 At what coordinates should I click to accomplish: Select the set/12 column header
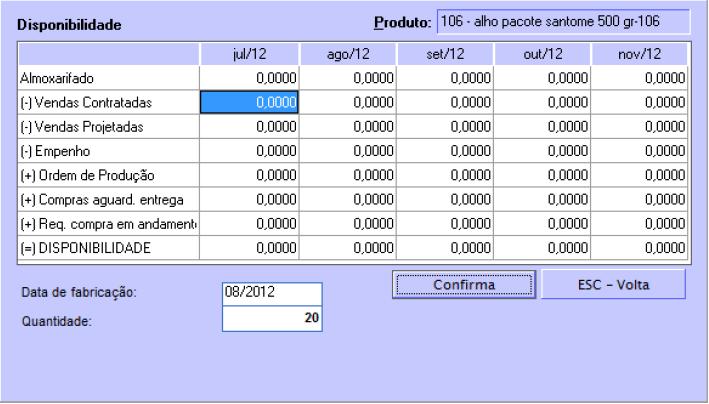point(442,52)
